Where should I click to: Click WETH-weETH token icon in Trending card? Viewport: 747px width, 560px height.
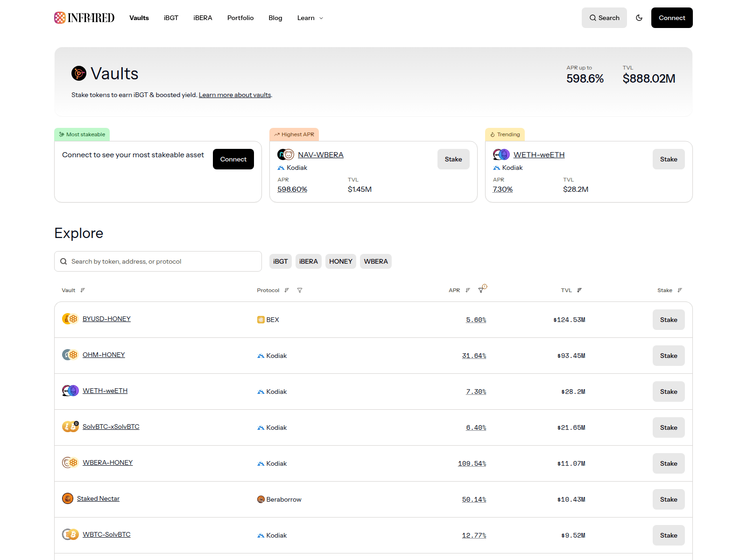pos(501,154)
